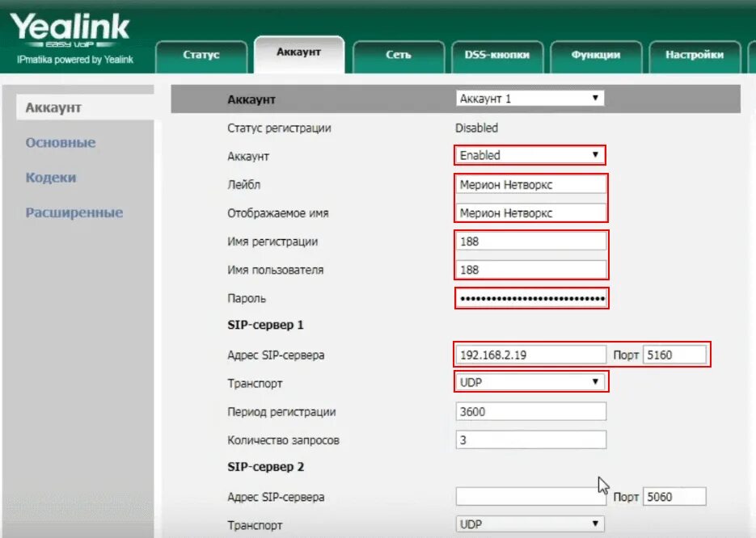The height and width of the screenshot is (538, 756).
Task: Click Период регистрации field 3600
Action: (x=531, y=412)
